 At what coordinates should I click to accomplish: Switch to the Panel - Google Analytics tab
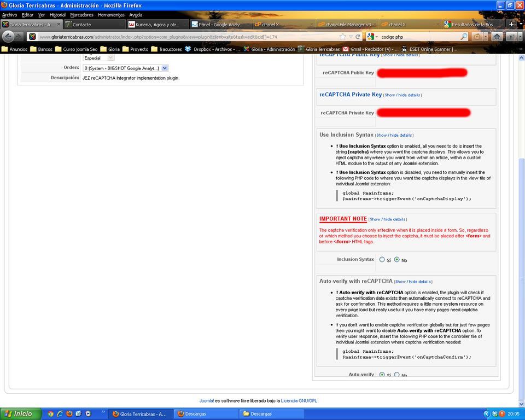pyautogui.click(x=220, y=25)
